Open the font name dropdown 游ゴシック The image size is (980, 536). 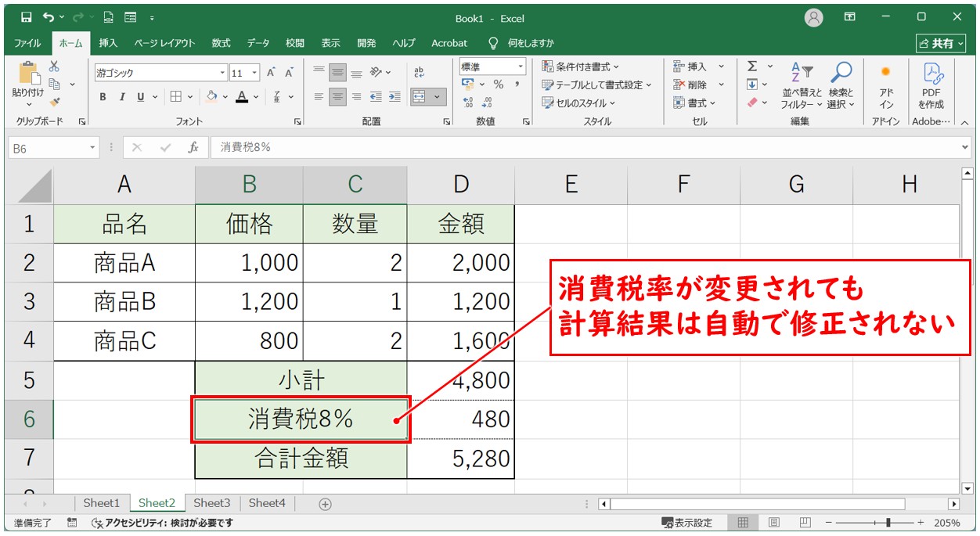[223, 73]
